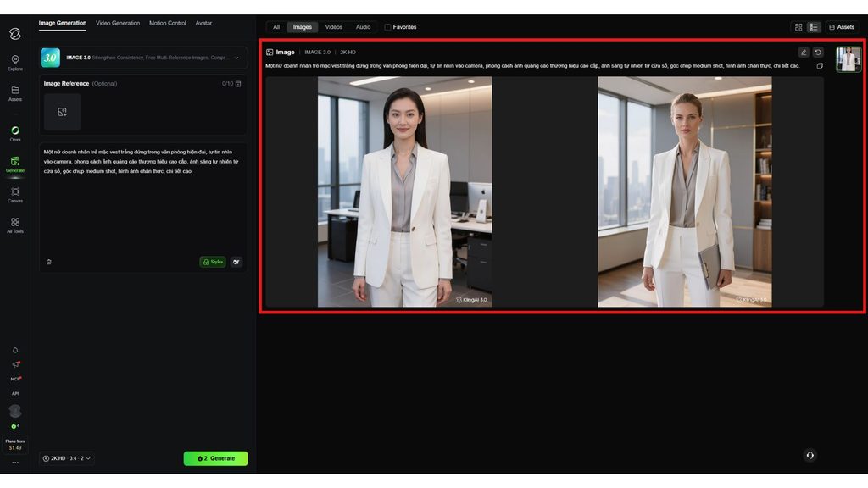
Task: Check the green credits flame counter
Action: tap(15, 426)
